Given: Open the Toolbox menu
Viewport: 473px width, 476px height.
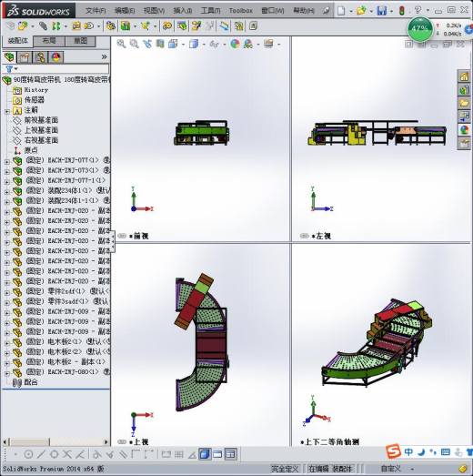Looking at the screenshot, I should [241, 11].
